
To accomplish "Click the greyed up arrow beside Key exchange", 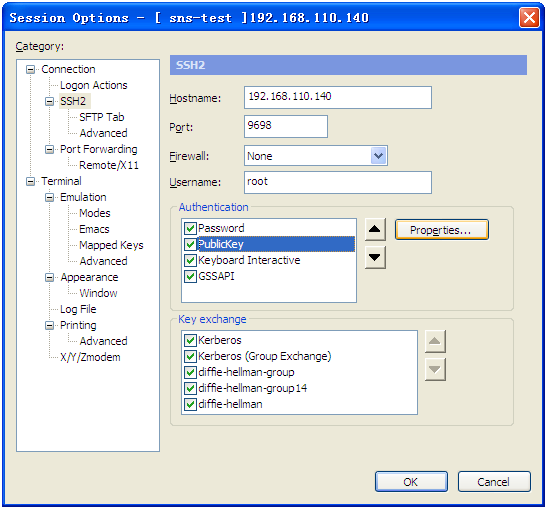I will coord(435,341).
